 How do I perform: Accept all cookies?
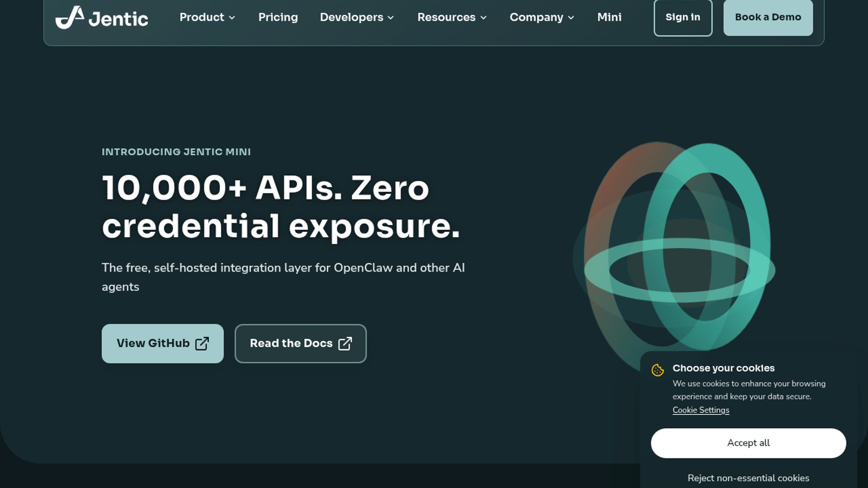[x=748, y=443]
